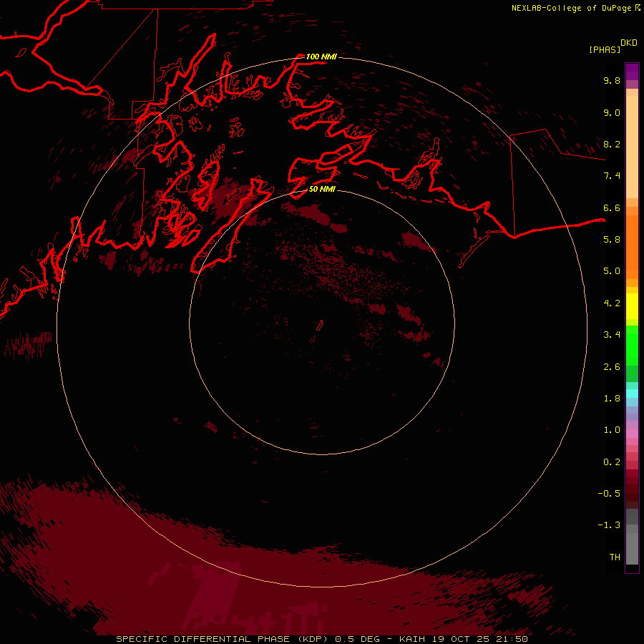Click the 100 NMI range ring label
The image size is (644, 644).
tap(321, 57)
